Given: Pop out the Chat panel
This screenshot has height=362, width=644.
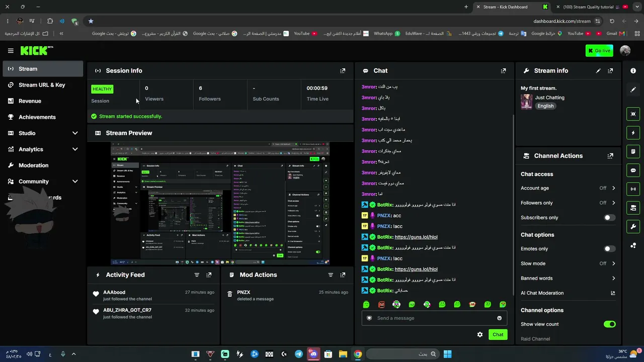Looking at the screenshot, I should [503, 71].
